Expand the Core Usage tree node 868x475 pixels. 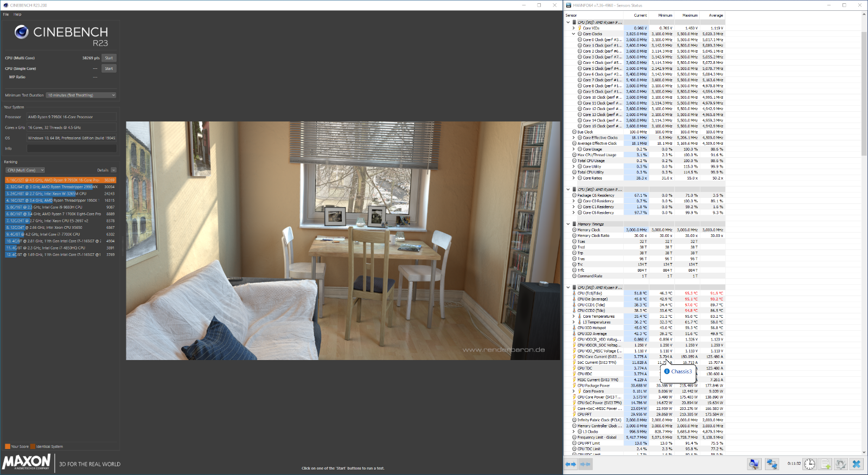(x=573, y=149)
